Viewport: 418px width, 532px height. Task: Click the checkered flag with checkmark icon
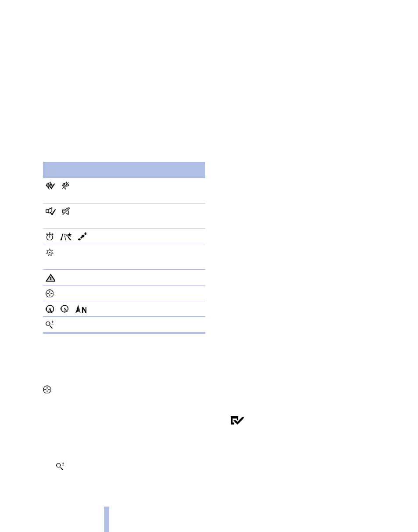pos(50,186)
